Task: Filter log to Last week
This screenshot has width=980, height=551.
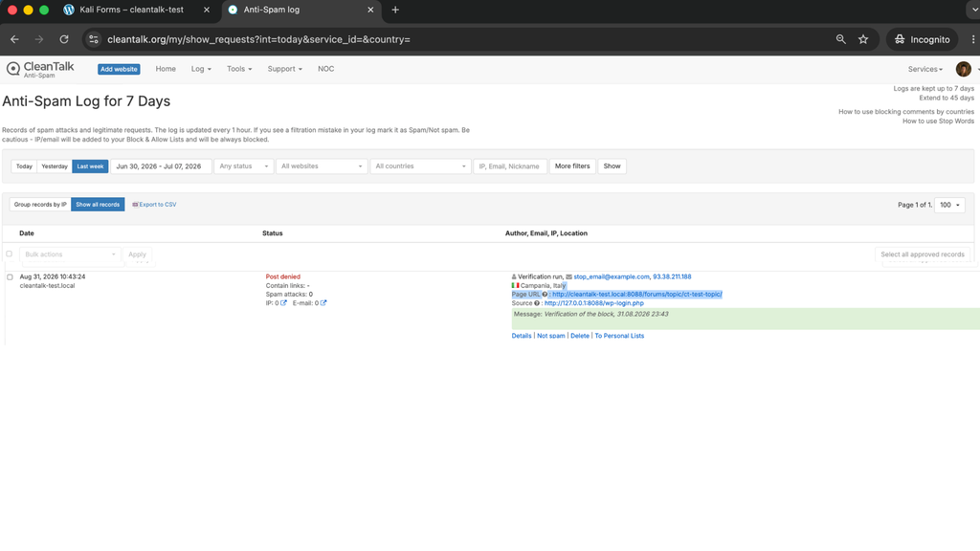Action: [90, 166]
